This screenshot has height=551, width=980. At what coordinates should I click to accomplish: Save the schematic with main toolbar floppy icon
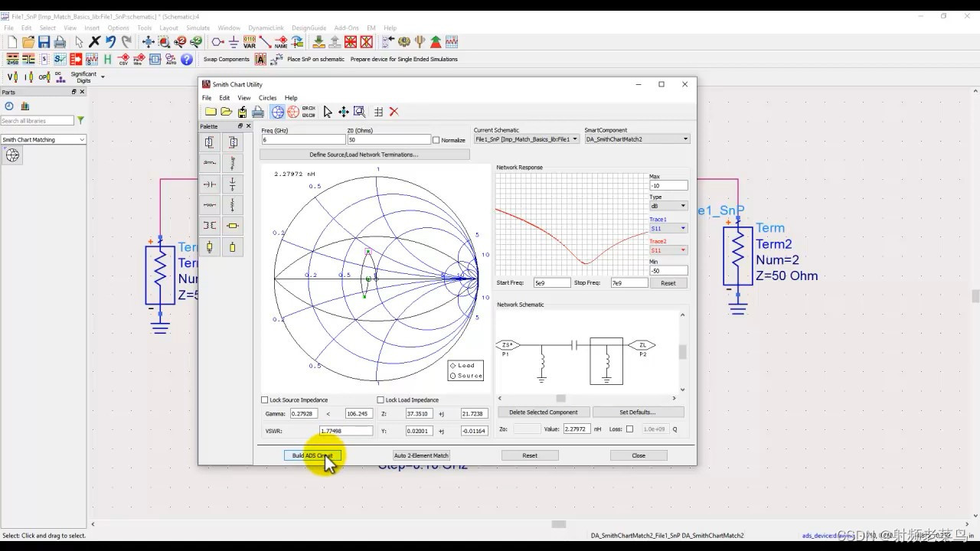tap(44, 42)
